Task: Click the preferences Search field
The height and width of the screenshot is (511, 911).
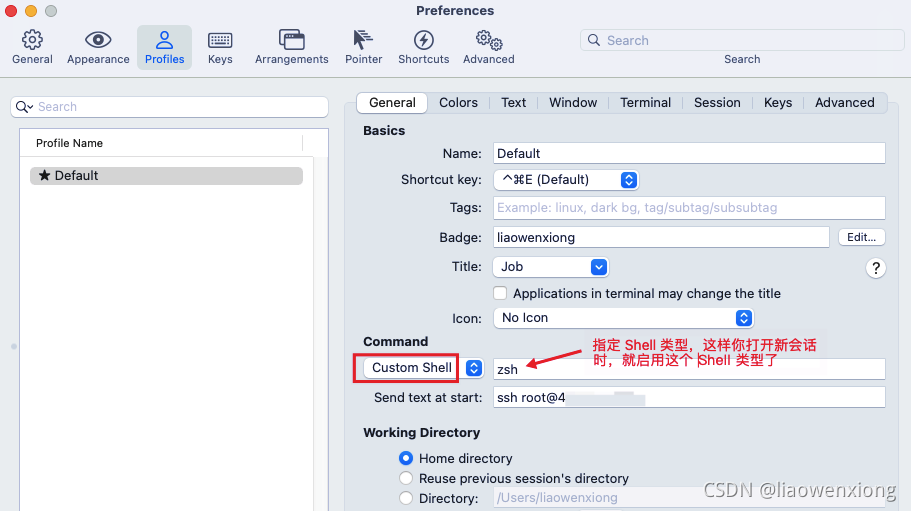Action: point(742,40)
